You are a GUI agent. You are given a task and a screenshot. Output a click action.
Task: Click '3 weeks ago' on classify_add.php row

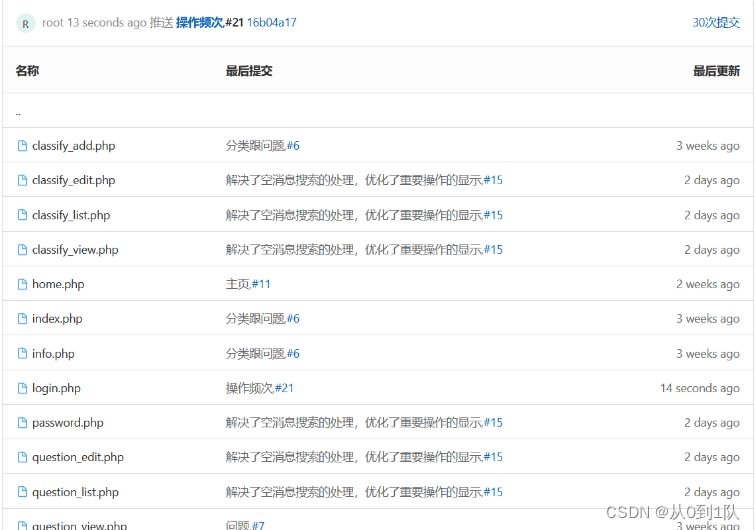coord(708,145)
